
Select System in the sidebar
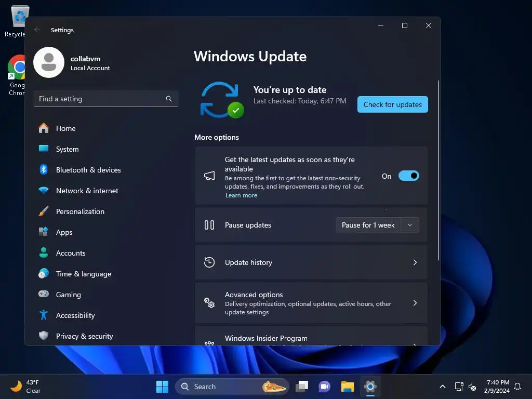tap(106, 149)
